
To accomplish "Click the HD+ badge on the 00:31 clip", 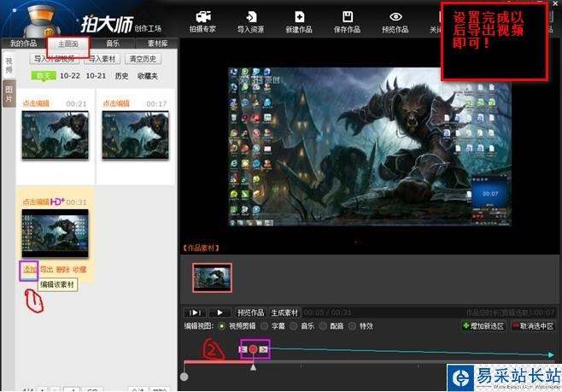I will click(x=57, y=202).
